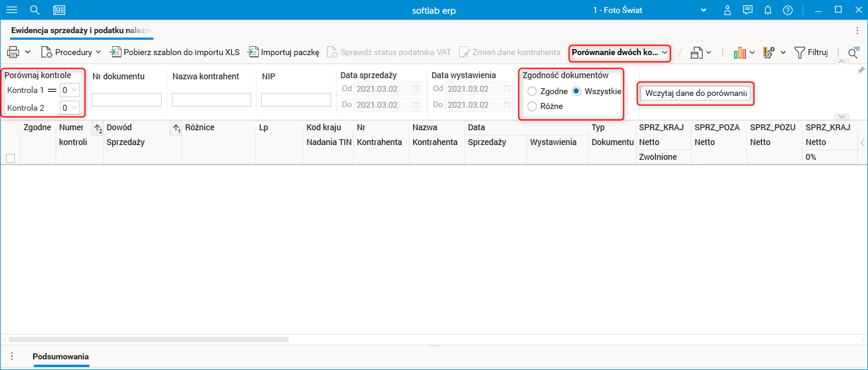Click the Kod kraju Nadania TIN header
868x370 pixels.
329,142
